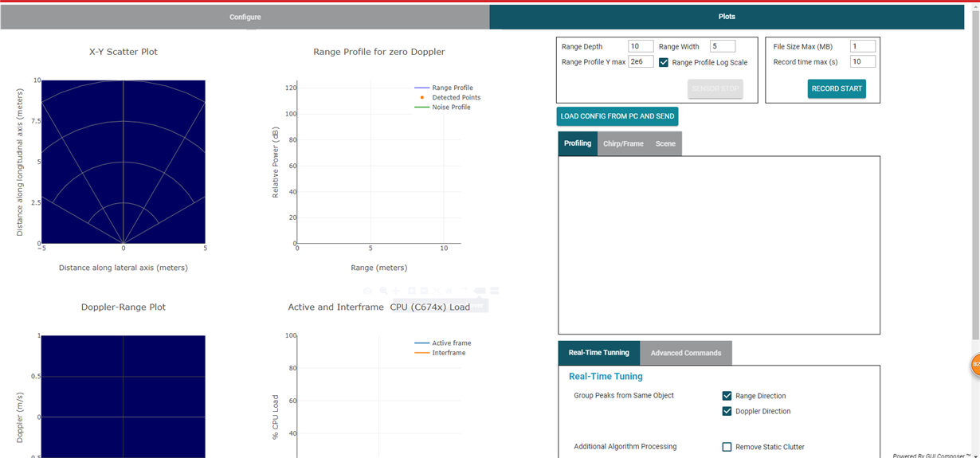Click LOAD CONFIG FROM PC AND SEND
The image size is (980, 458).
[617, 116]
